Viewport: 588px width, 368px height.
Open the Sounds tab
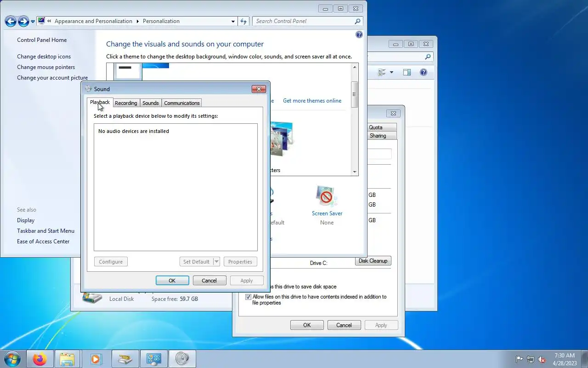click(150, 103)
